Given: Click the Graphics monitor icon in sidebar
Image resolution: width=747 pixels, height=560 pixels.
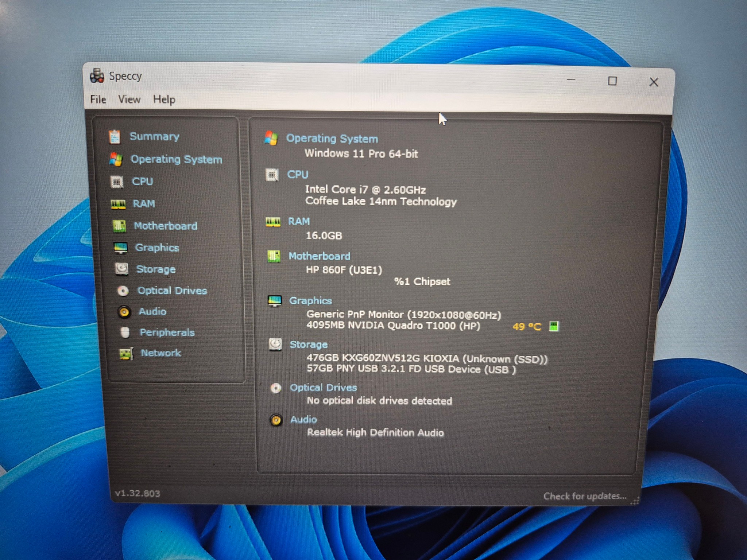Looking at the screenshot, I should pos(121,248).
